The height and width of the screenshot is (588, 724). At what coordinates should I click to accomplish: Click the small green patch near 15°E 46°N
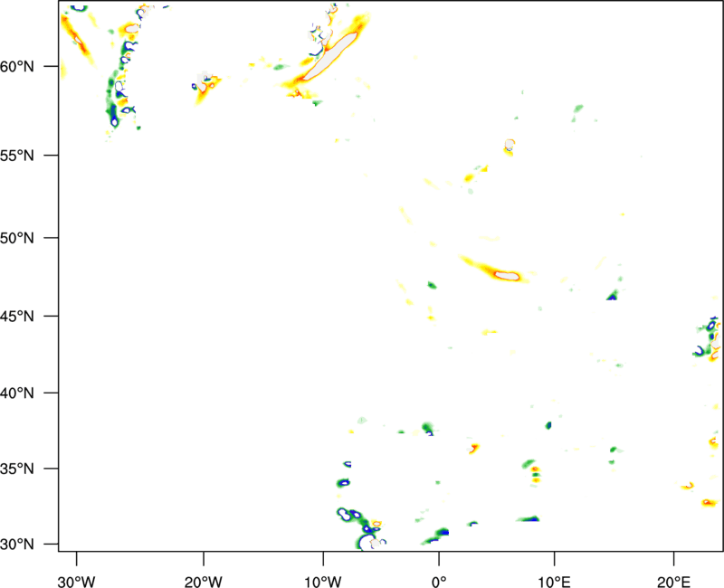[613, 294]
